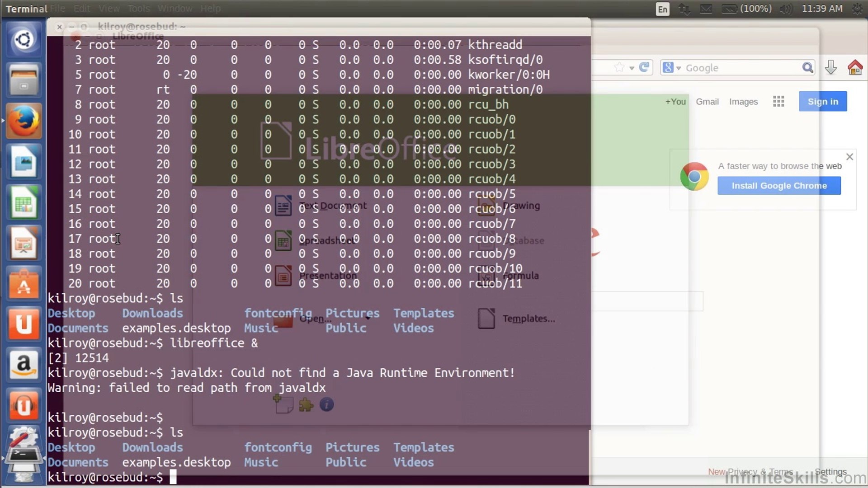Open the sound volume indicator
This screenshot has width=868, height=488.
tap(787, 9)
